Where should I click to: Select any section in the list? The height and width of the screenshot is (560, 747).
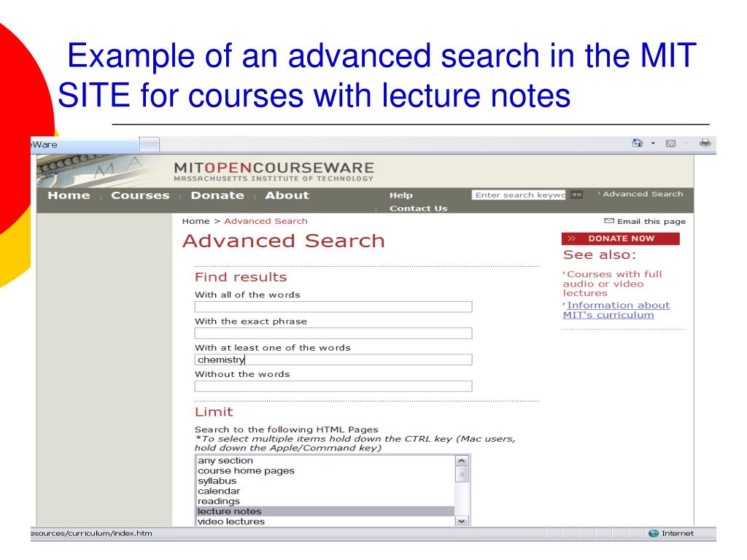pos(325,461)
